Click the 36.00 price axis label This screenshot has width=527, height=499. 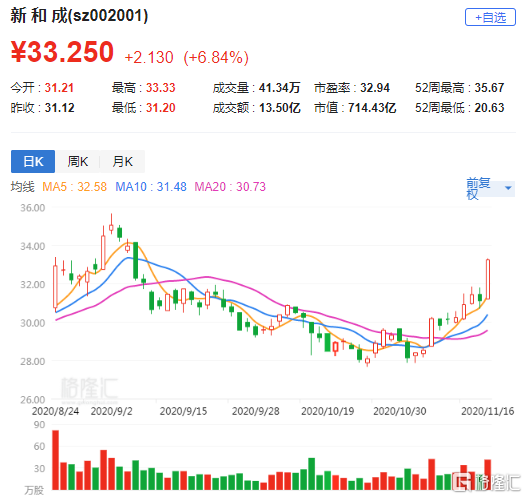[x=33, y=208]
